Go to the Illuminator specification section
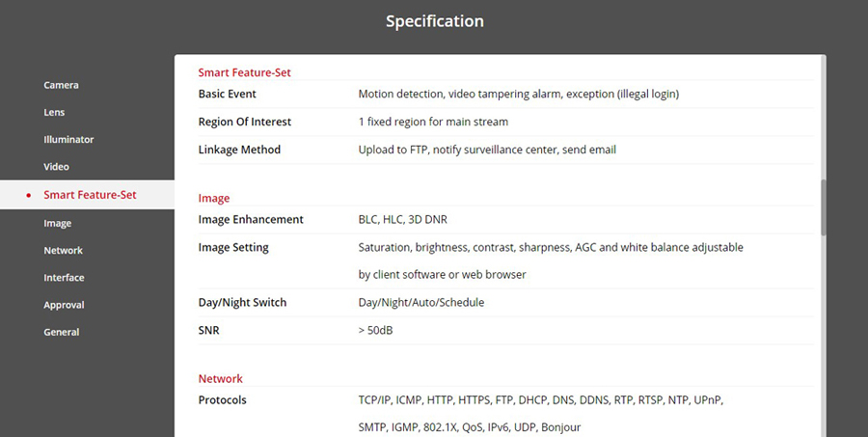Viewport: 868px width, 437px height. tap(68, 139)
